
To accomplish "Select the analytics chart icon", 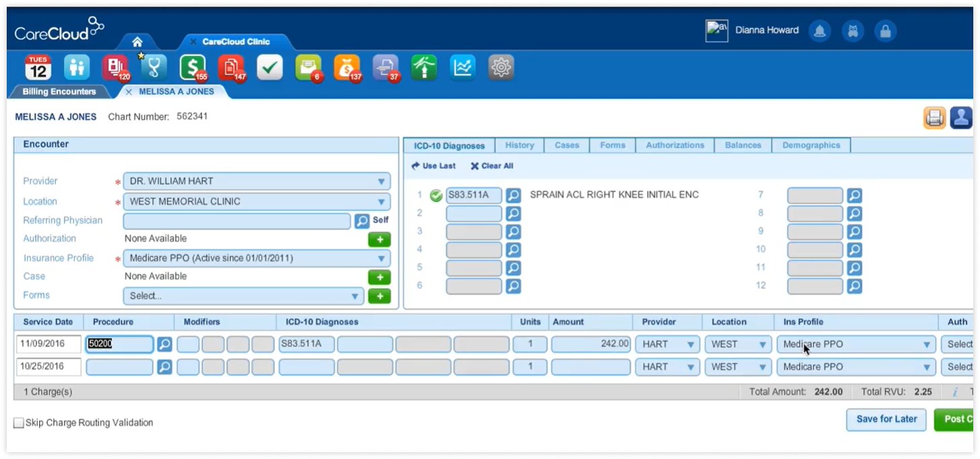I will 462,67.
